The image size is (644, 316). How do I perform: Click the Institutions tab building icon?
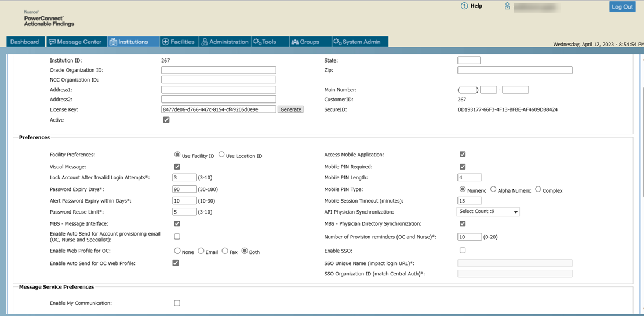coord(113,42)
